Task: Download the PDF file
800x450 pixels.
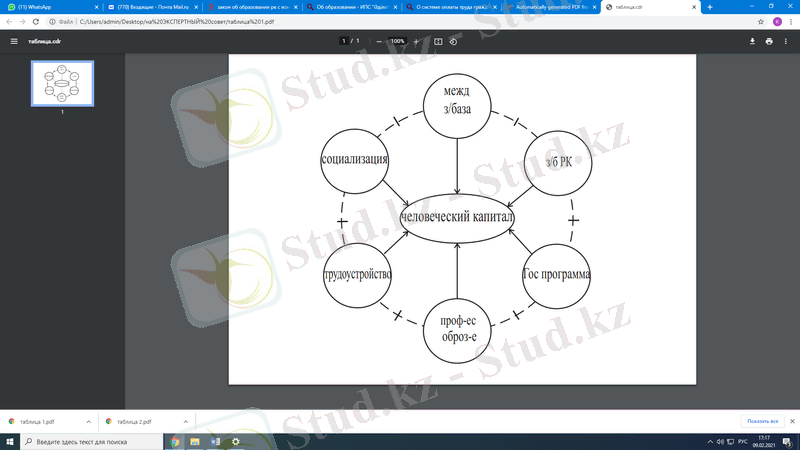Action: click(752, 41)
